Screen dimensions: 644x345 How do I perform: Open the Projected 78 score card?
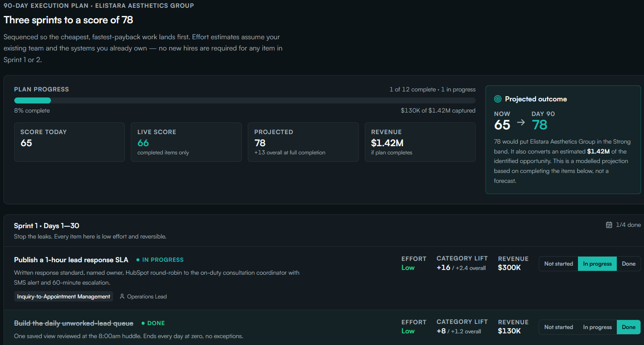pos(303,142)
